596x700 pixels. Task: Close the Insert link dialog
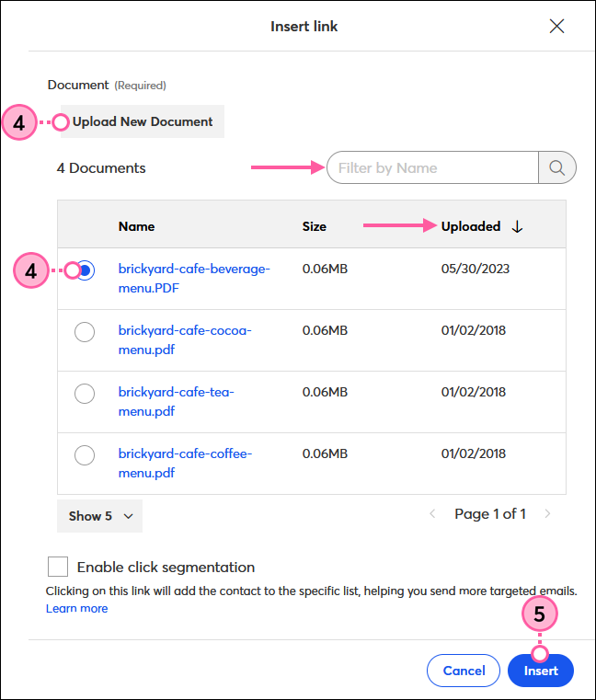pyautogui.click(x=556, y=27)
